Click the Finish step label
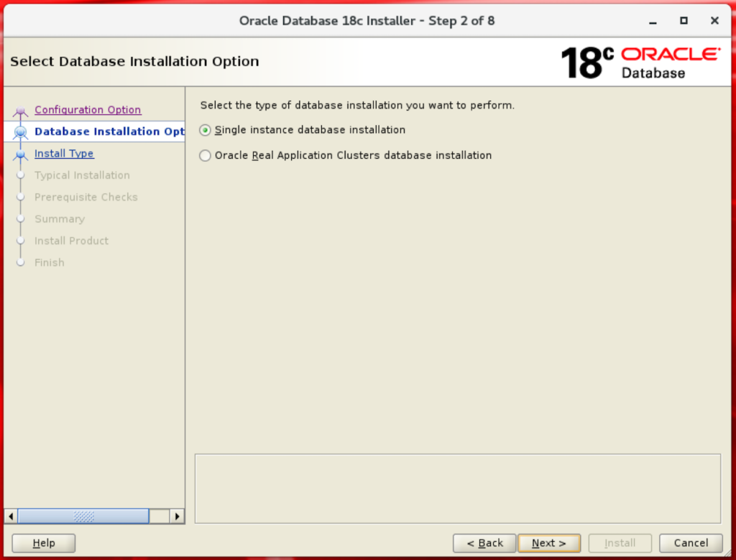736x560 pixels. pyautogui.click(x=50, y=262)
